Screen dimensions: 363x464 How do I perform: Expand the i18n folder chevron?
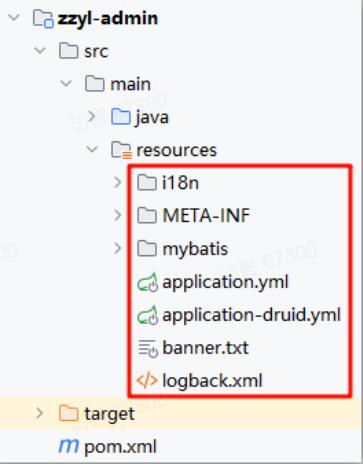click(118, 182)
